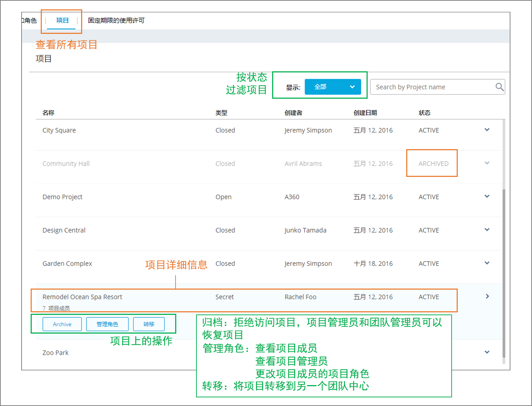Screen dimensions: 532x406
Task: Expand the Zoo Park project row
Action: (x=487, y=352)
